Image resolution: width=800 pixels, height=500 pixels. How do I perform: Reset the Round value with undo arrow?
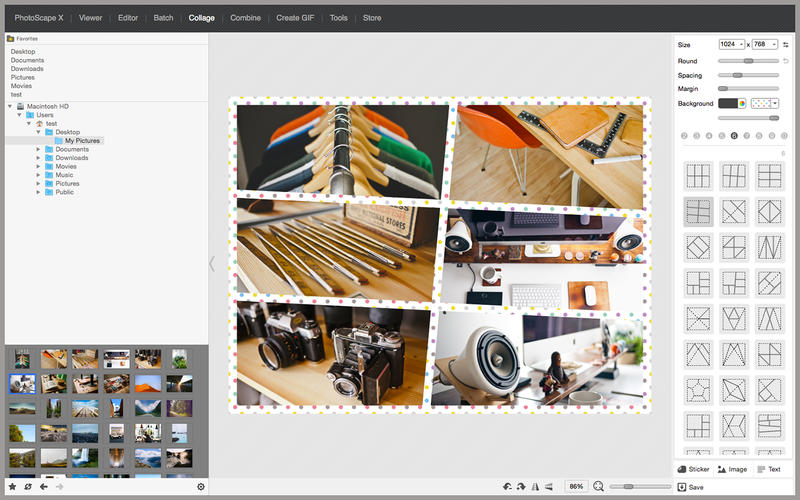tap(786, 61)
